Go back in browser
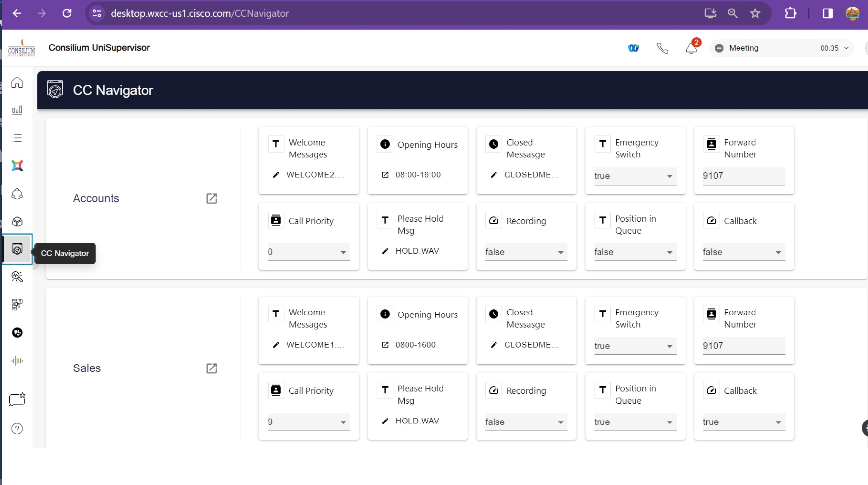Viewport: 868px width, 485px height. [x=17, y=13]
